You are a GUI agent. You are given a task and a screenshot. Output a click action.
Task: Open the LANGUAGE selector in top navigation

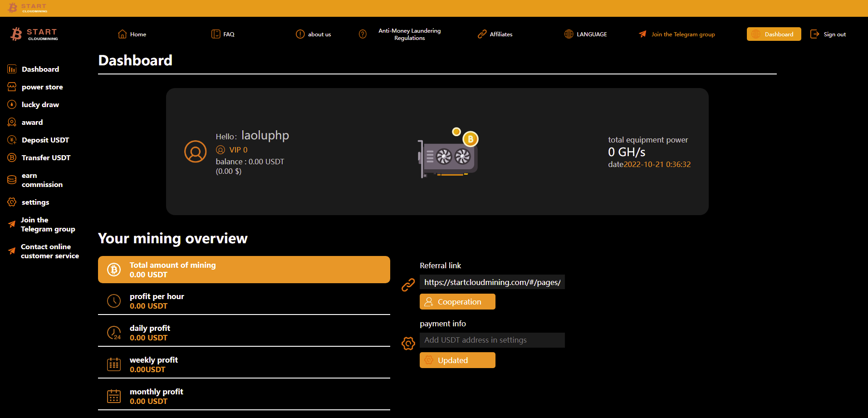point(585,34)
